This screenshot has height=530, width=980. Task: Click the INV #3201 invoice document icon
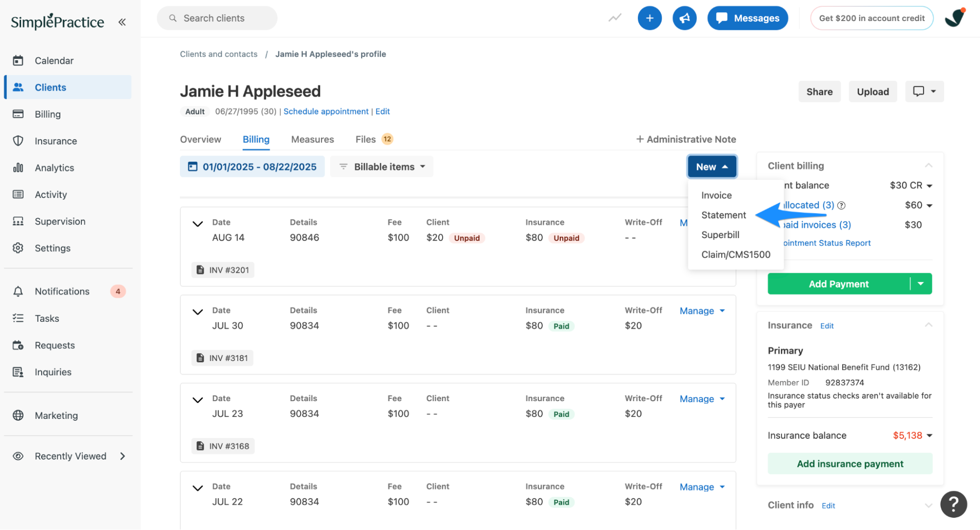tap(200, 269)
